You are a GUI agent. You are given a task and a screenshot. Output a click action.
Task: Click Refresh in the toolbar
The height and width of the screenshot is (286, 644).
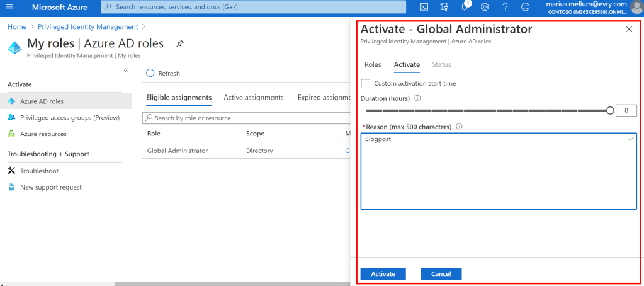pos(163,73)
